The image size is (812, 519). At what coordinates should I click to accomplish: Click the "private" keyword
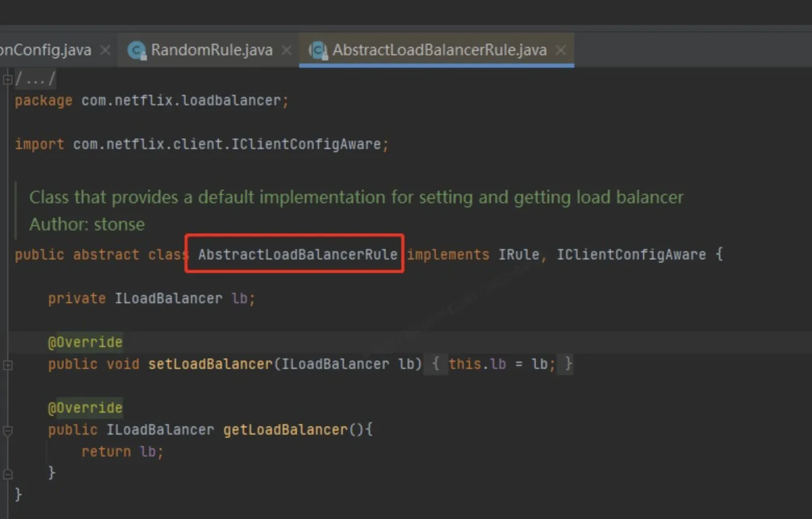[x=77, y=299]
